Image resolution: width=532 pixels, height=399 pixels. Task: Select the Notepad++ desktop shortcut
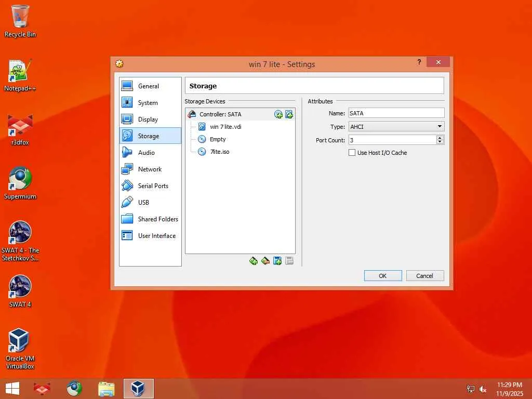pos(20,75)
